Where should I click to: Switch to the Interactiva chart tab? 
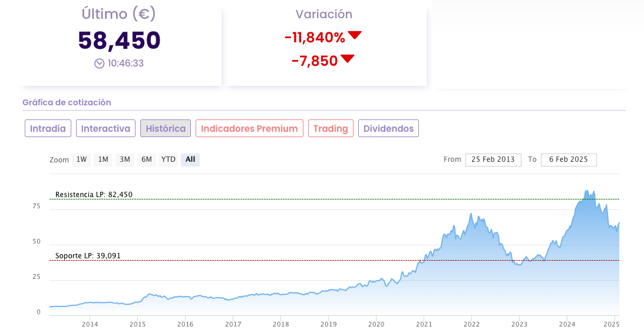point(105,128)
